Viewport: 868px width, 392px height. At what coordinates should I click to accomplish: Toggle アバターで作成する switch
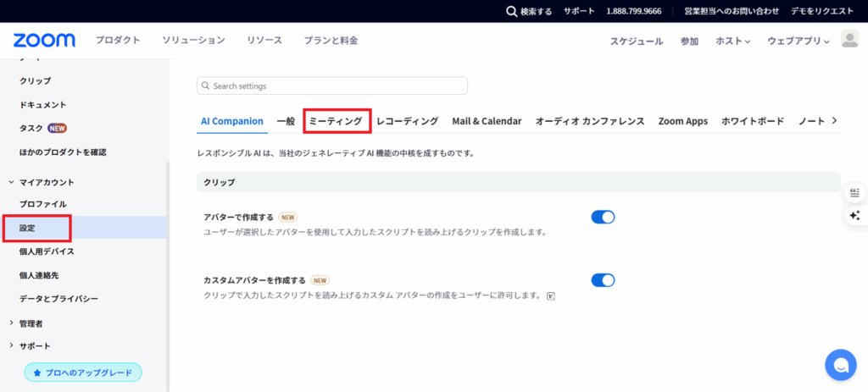(x=603, y=218)
